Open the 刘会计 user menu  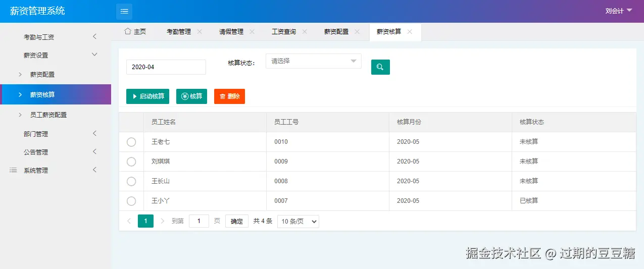619,11
